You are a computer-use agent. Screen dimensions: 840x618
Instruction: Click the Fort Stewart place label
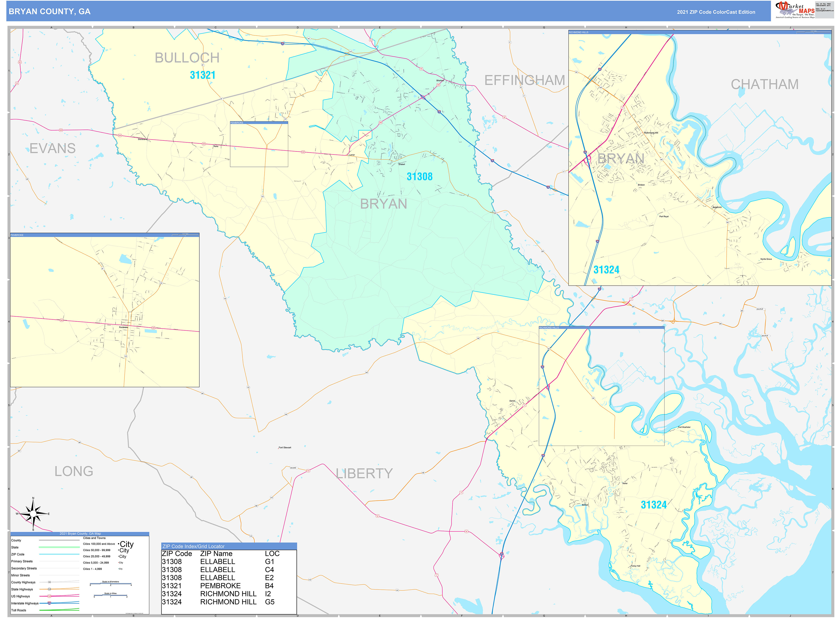click(x=285, y=447)
